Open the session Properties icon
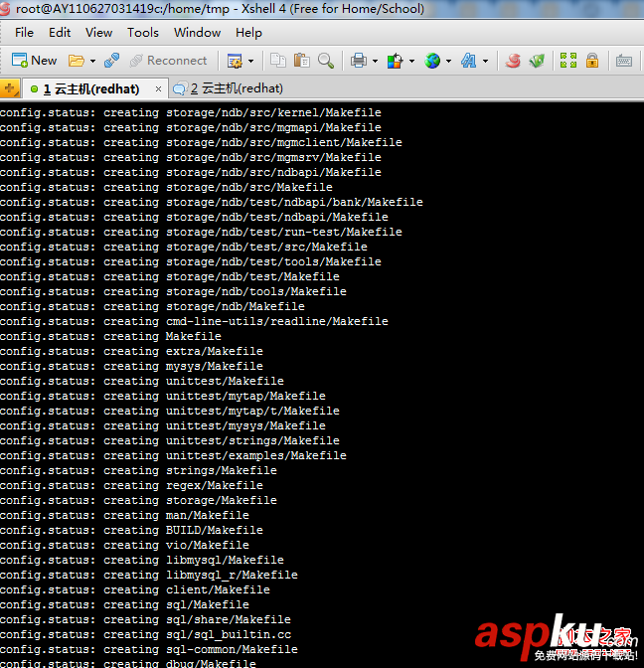Screen dimensions: 644x668 tap(235, 61)
